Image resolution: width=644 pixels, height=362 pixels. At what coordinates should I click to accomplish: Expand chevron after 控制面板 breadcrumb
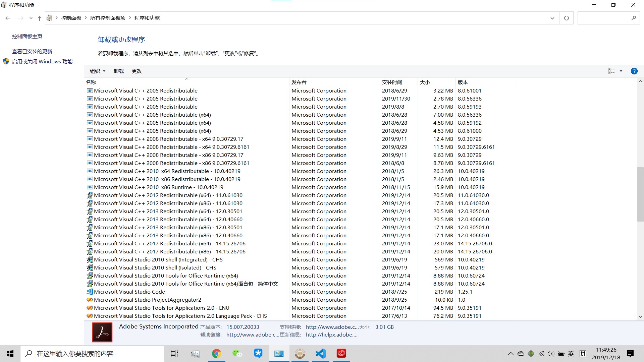click(x=86, y=18)
